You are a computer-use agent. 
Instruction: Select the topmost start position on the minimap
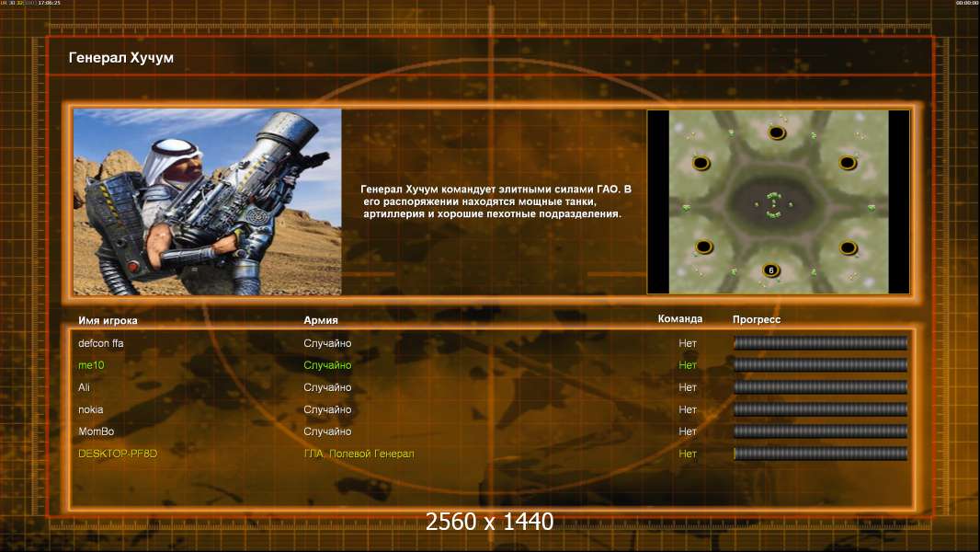pyautogui.click(x=776, y=132)
